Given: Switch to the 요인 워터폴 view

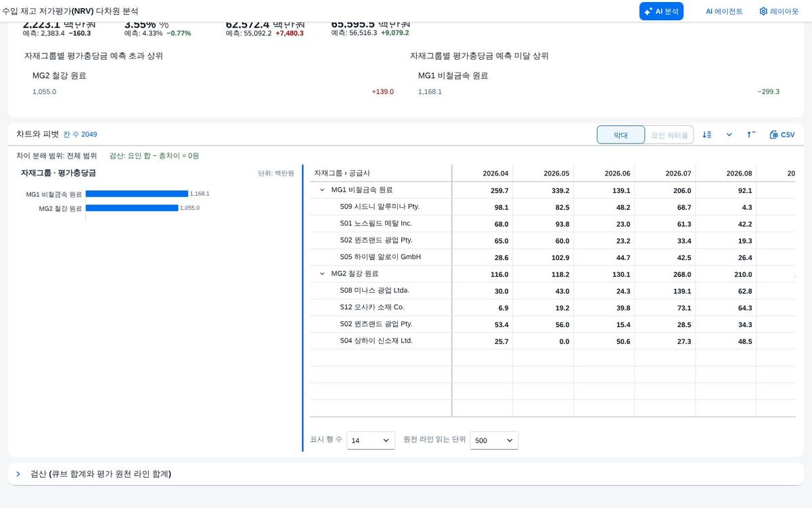Looking at the screenshot, I should click(x=669, y=135).
